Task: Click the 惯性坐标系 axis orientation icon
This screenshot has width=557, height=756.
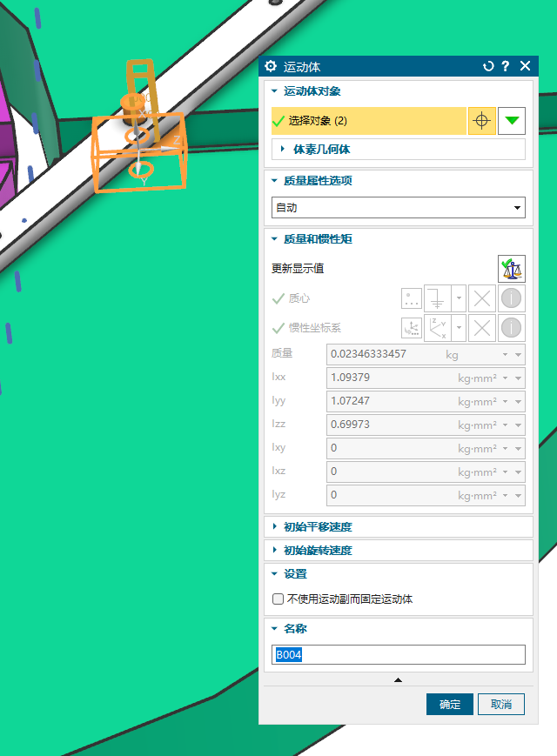Action: 438,328
